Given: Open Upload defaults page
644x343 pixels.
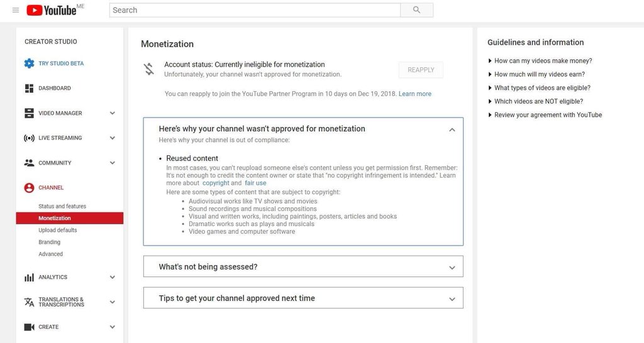Looking at the screenshot, I should [x=58, y=230].
